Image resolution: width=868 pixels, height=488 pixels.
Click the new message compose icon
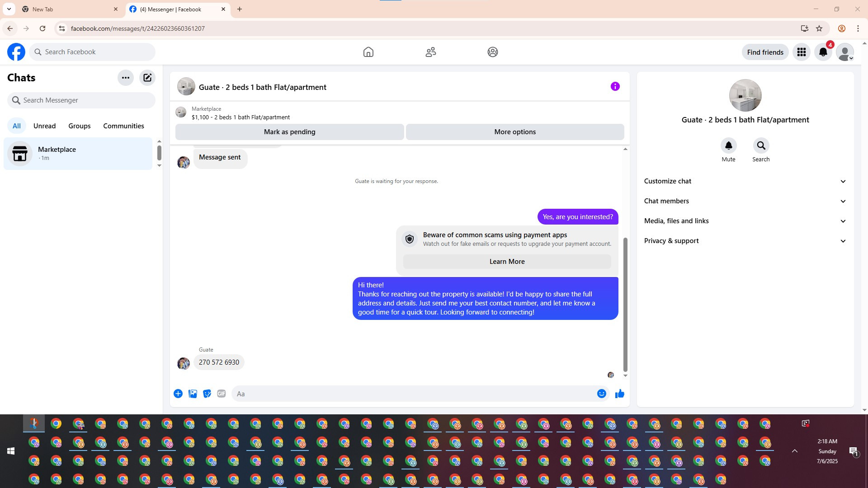(x=147, y=78)
